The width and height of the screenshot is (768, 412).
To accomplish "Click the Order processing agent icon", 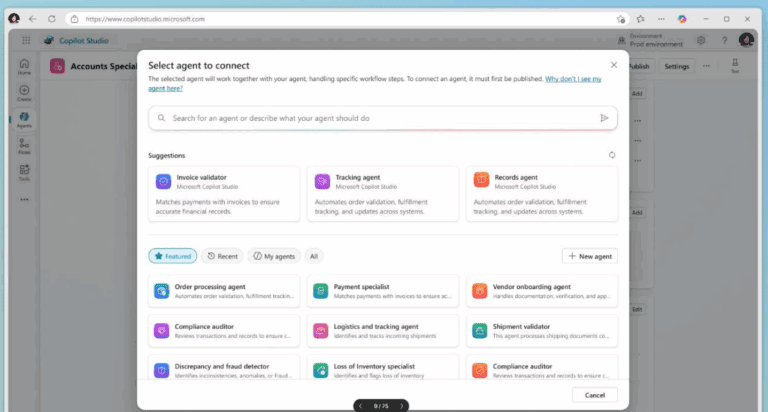I will (x=161, y=291).
